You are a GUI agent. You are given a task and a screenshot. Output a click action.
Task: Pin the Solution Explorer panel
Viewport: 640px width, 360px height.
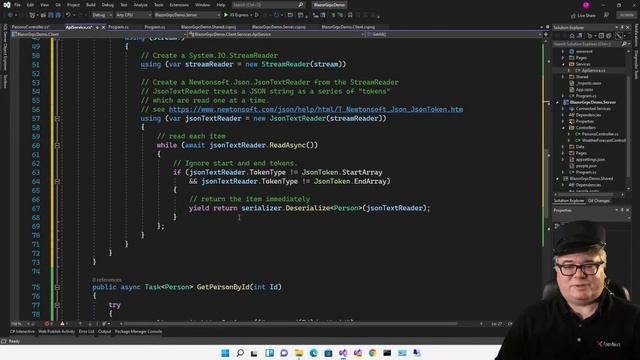tap(622, 27)
